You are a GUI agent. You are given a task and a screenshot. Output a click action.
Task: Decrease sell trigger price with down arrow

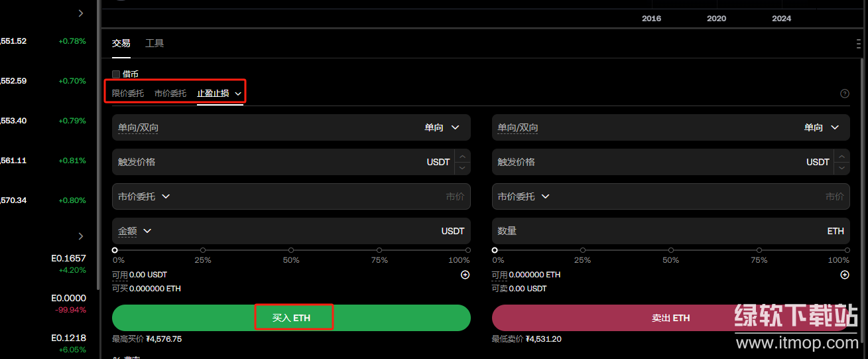[x=841, y=168]
